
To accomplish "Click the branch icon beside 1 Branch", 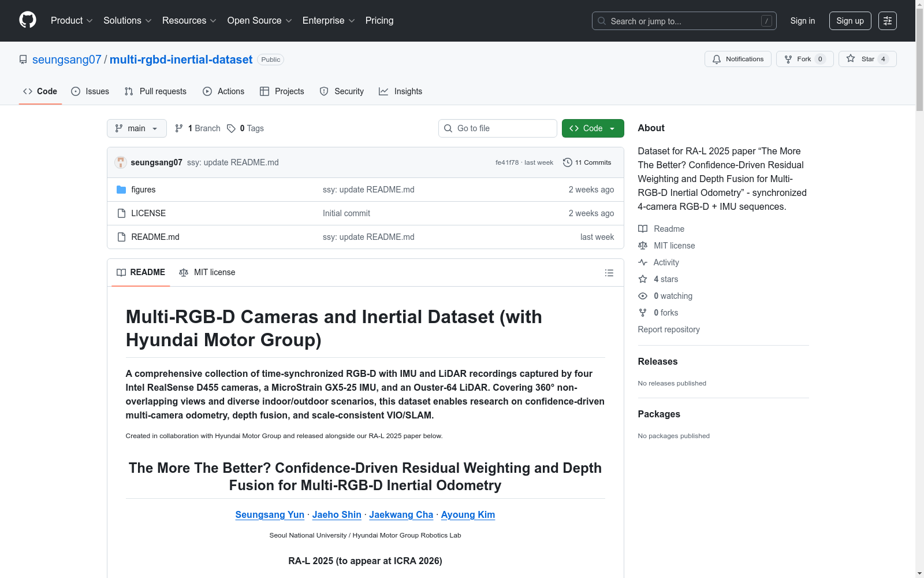I will pos(179,128).
